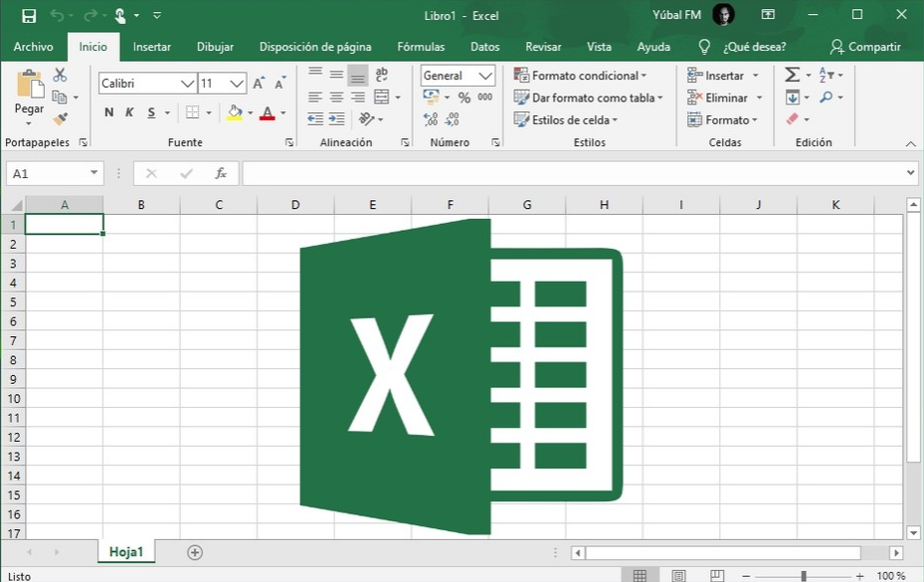
Task: Click the Format Painter brush icon
Action: point(60,118)
